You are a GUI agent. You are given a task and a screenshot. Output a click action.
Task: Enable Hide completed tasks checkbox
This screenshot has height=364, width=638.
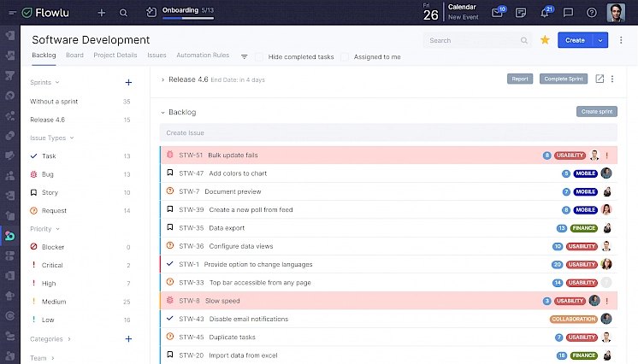tap(260, 57)
